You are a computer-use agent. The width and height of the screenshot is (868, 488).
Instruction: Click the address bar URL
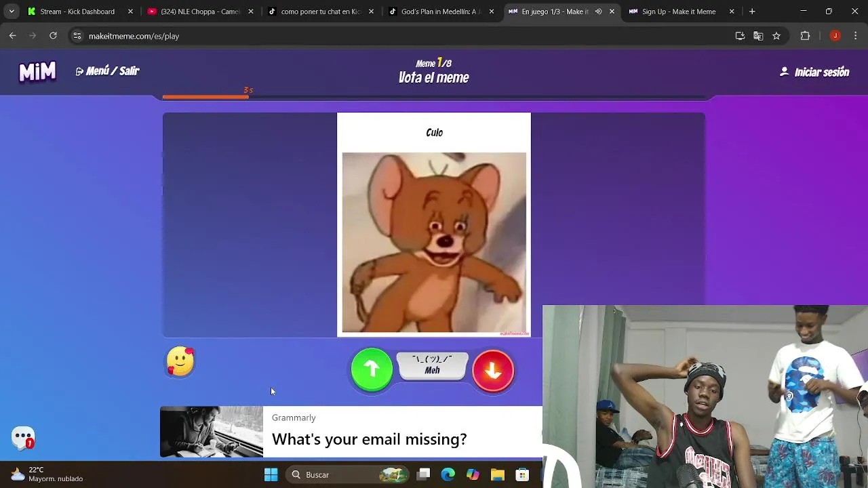(x=134, y=36)
